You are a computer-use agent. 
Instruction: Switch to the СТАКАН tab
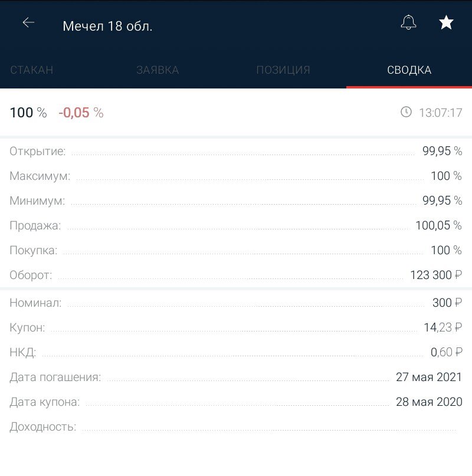tap(31, 70)
